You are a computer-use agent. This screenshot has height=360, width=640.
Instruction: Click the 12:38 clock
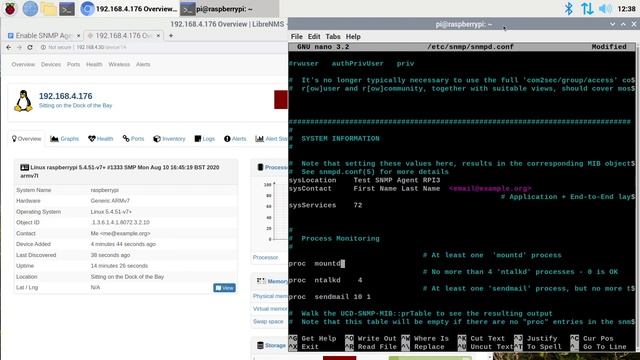(627, 9)
